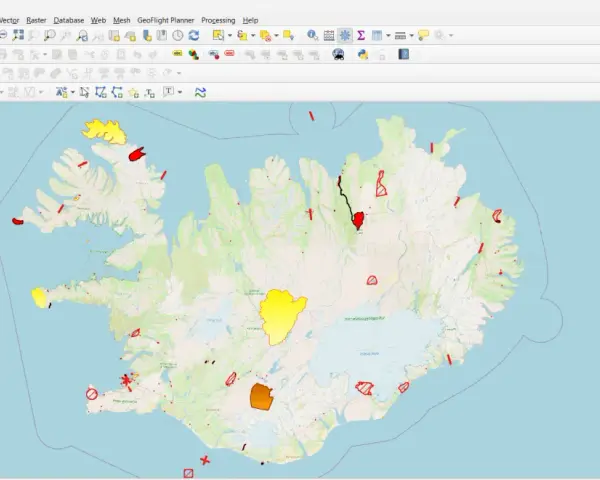Select the Measure Line tool
Screen dimensions: 600x480
coord(400,36)
